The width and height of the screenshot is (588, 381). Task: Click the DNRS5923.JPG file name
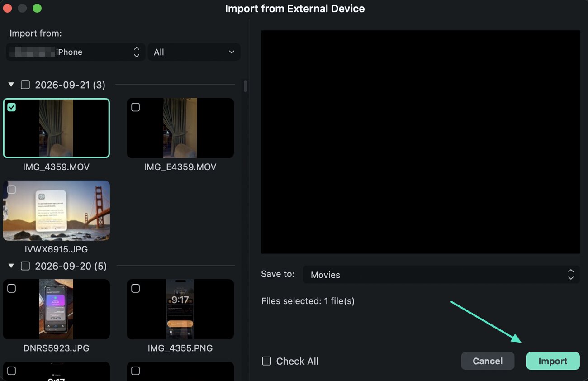57,348
